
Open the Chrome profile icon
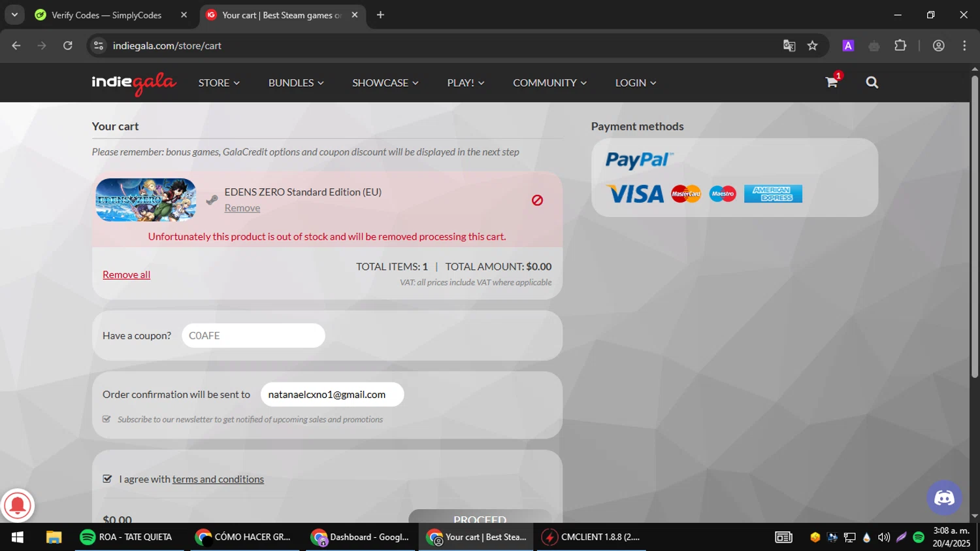point(939,46)
